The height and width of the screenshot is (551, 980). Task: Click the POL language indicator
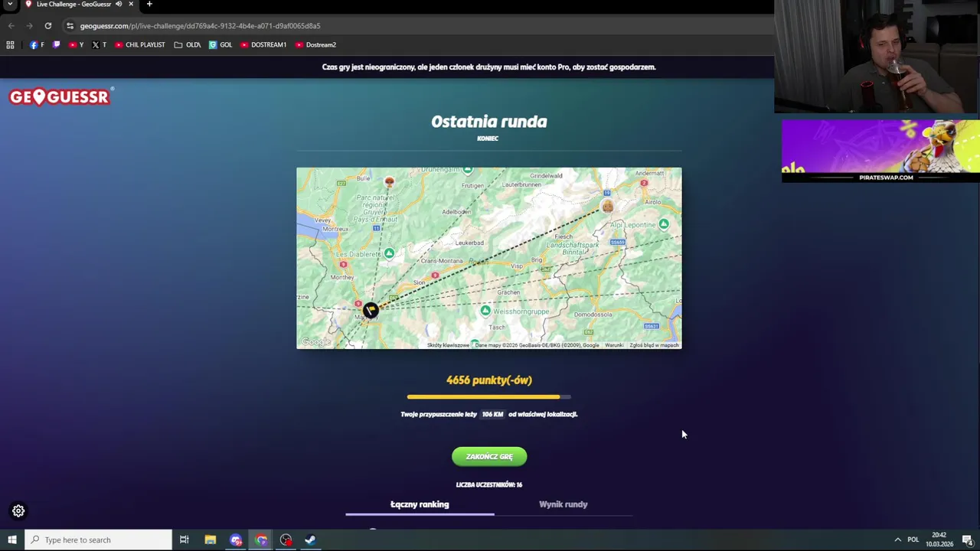(x=913, y=540)
